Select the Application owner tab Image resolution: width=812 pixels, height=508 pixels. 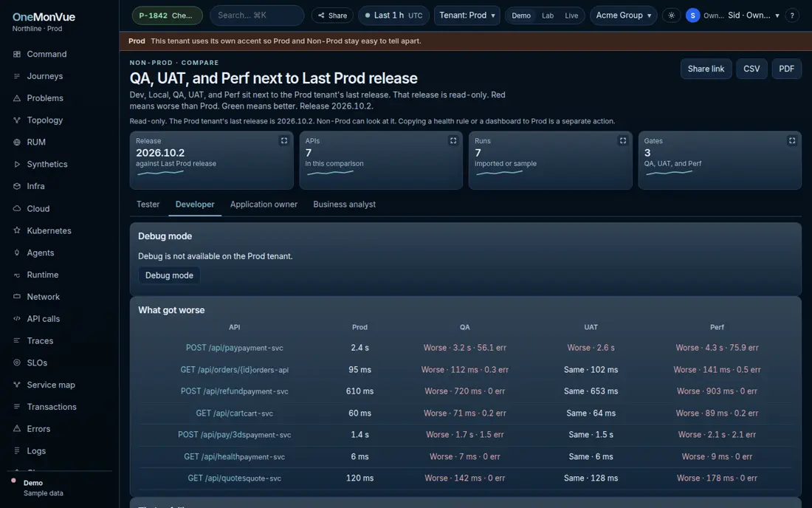[264, 205]
